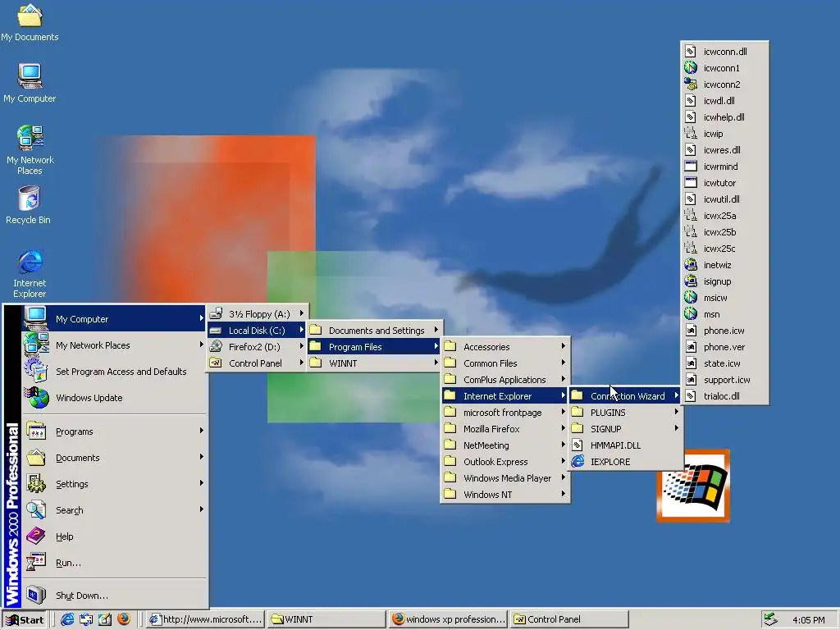Screen dimensions: 840x630
Task: Open the icwrmind entry
Action: tap(725, 167)
